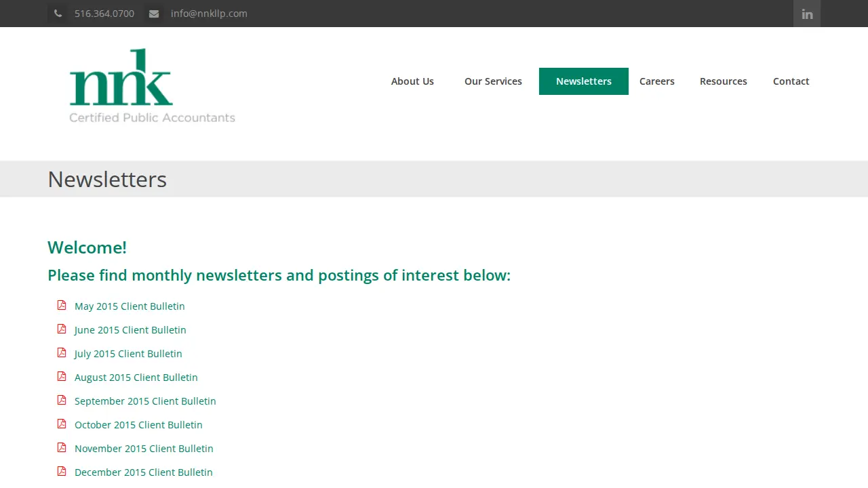
Task: Click PDF icon beside June 2015 bulletin
Action: click(x=62, y=329)
